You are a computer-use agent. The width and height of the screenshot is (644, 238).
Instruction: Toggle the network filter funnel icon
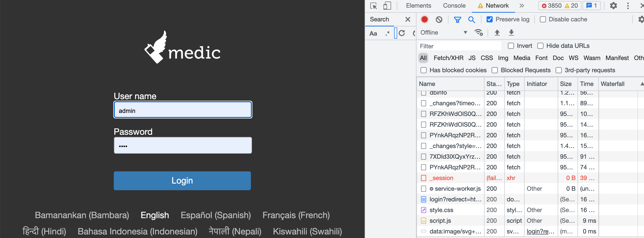pyautogui.click(x=457, y=20)
